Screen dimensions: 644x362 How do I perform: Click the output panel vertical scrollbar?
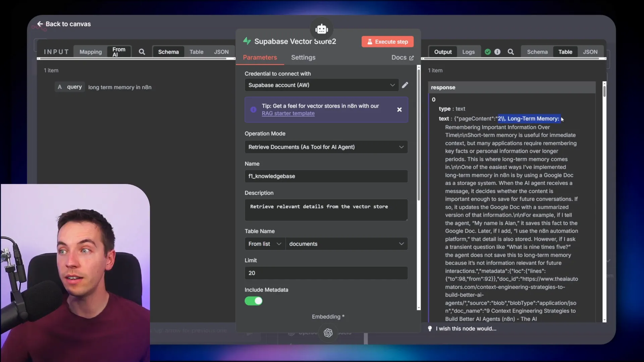[604, 91]
